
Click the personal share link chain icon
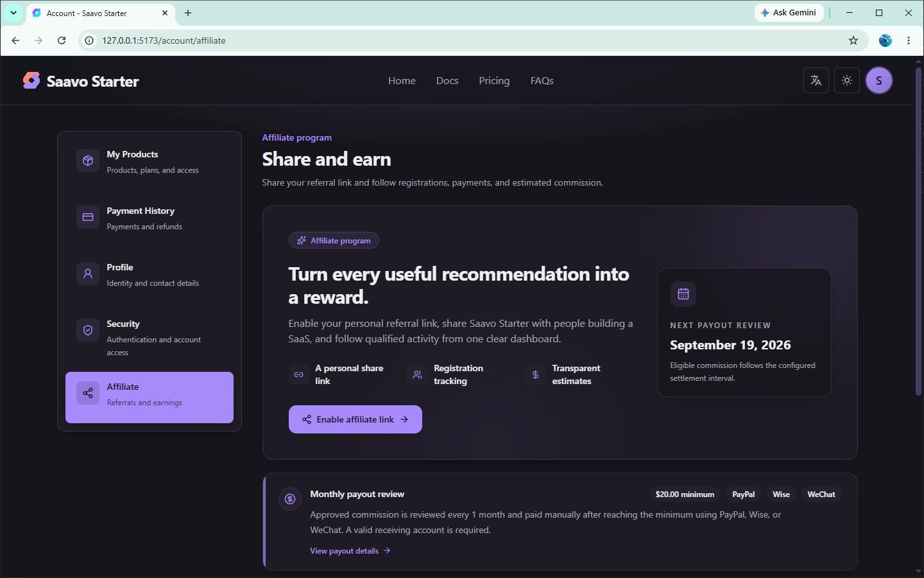tap(299, 374)
